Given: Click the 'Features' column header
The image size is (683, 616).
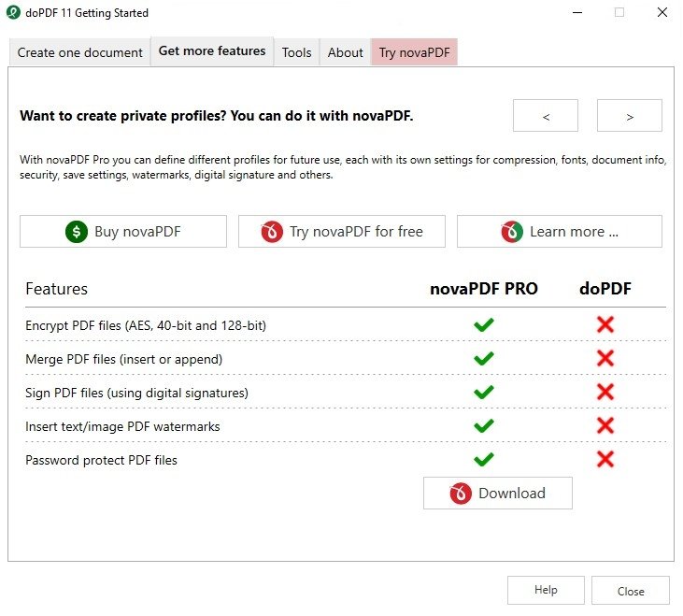Looking at the screenshot, I should point(57,289).
